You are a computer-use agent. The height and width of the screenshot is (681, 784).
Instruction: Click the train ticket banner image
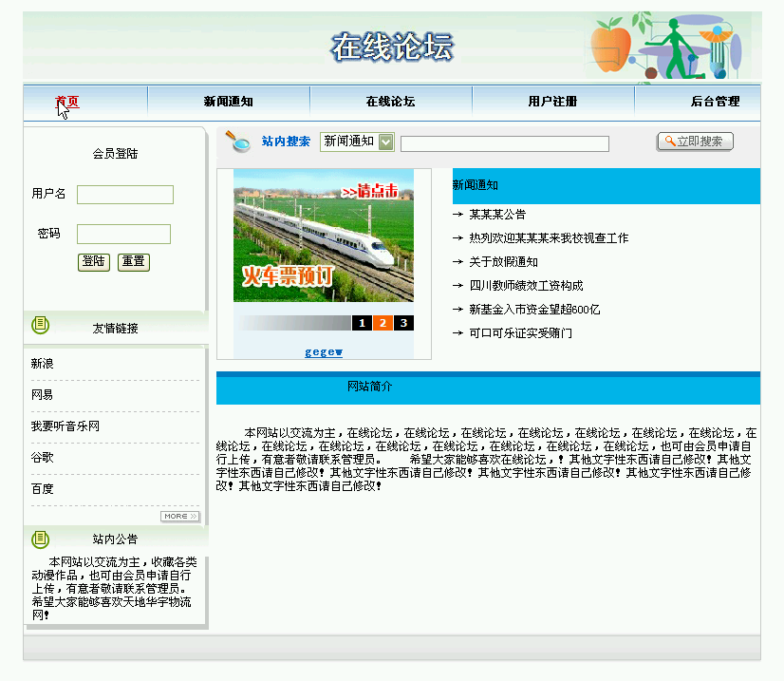click(324, 236)
